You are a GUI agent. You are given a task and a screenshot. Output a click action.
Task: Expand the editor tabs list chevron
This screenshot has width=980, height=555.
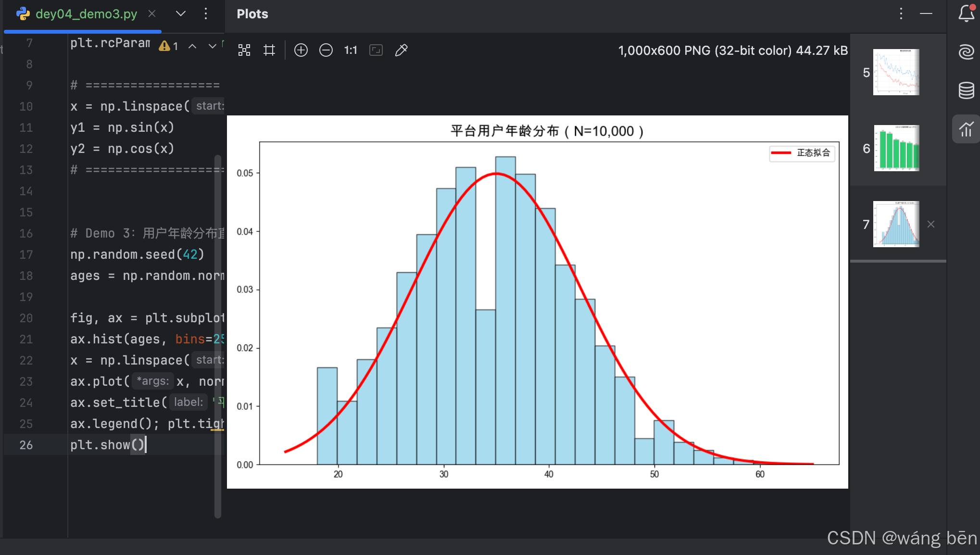click(181, 13)
